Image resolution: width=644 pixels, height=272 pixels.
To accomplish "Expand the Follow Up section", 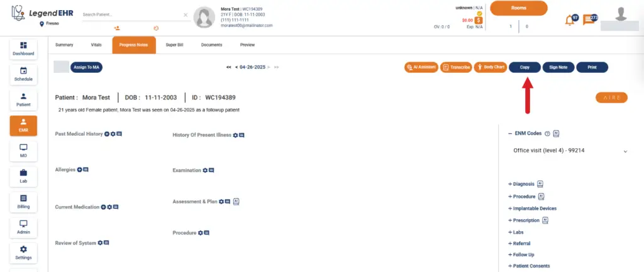I will tap(521, 255).
